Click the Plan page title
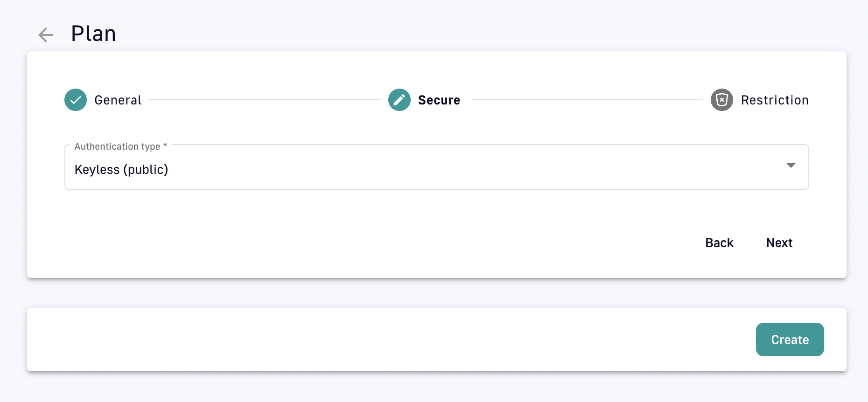The height and width of the screenshot is (402, 868). 93,34
